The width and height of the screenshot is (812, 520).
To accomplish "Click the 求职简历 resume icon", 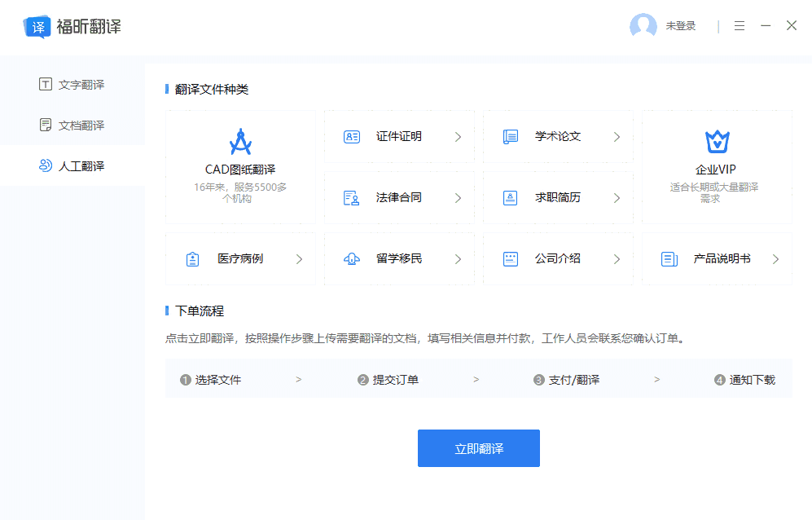I will point(509,197).
